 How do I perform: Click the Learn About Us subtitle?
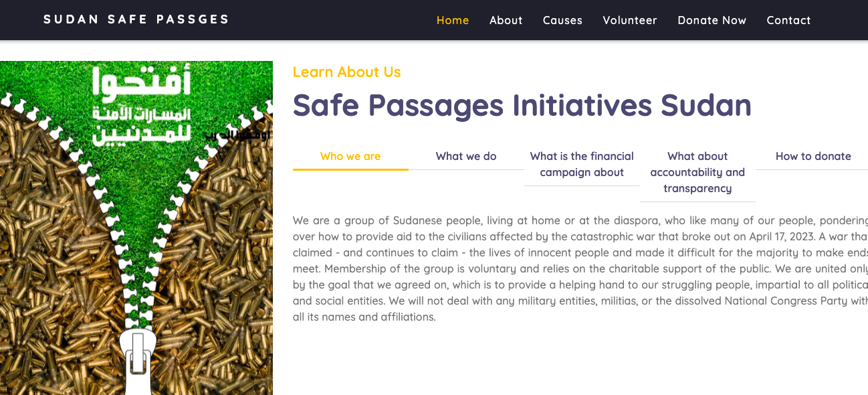coord(346,72)
